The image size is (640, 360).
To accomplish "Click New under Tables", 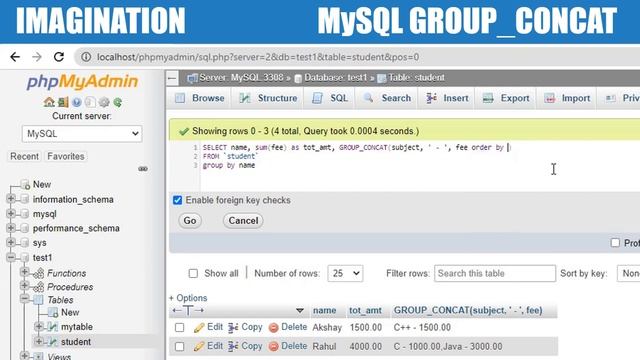I will (70, 313).
